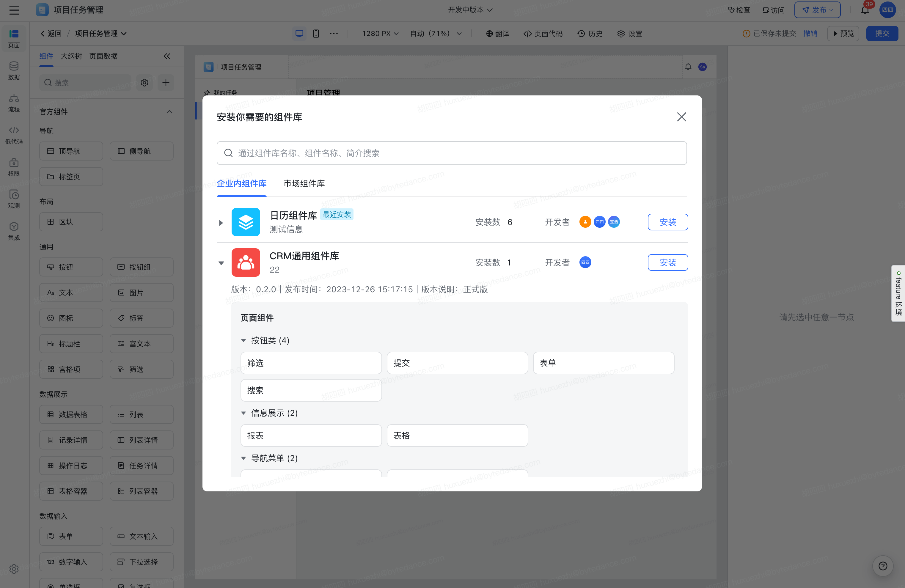Click the 检查 button
Screen dimensions: 905x588
coord(739,10)
